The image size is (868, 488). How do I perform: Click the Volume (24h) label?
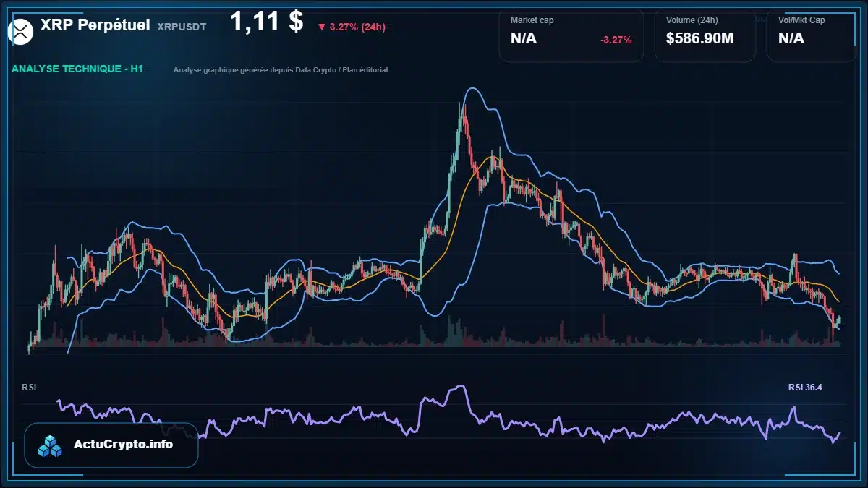691,20
